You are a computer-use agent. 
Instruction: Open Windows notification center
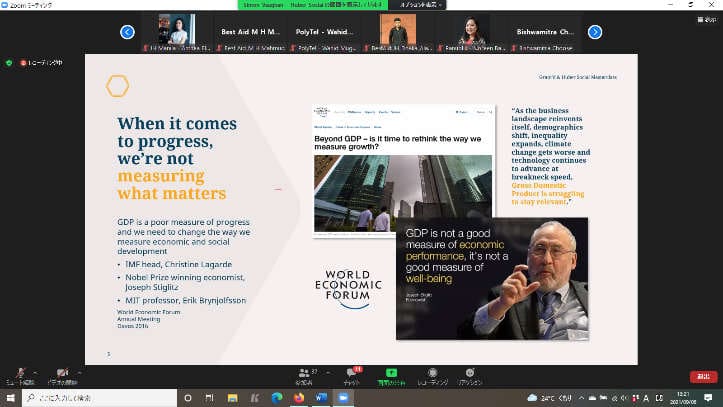click(x=708, y=398)
